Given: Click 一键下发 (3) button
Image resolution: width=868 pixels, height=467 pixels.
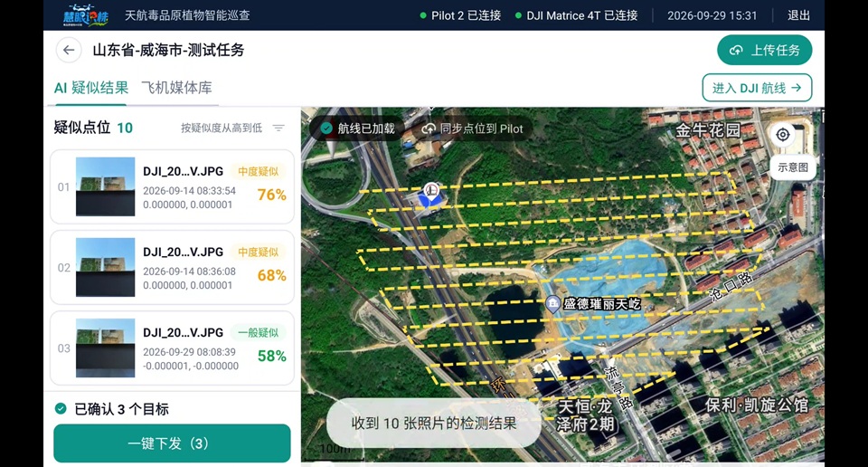Looking at the screenshot, I should tap(172, 443).
